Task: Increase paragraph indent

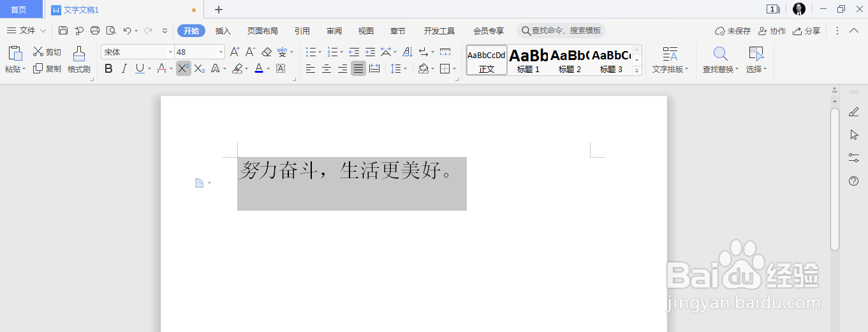Action: click(x=369, y=52)
